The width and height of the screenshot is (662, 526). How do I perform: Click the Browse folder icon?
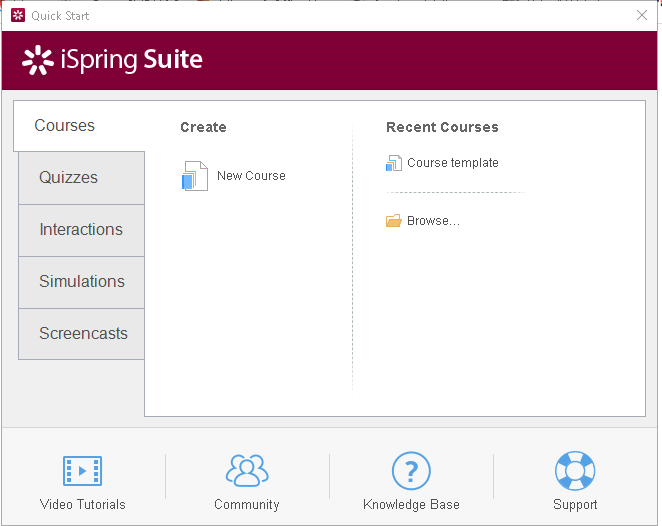(393, 221)
